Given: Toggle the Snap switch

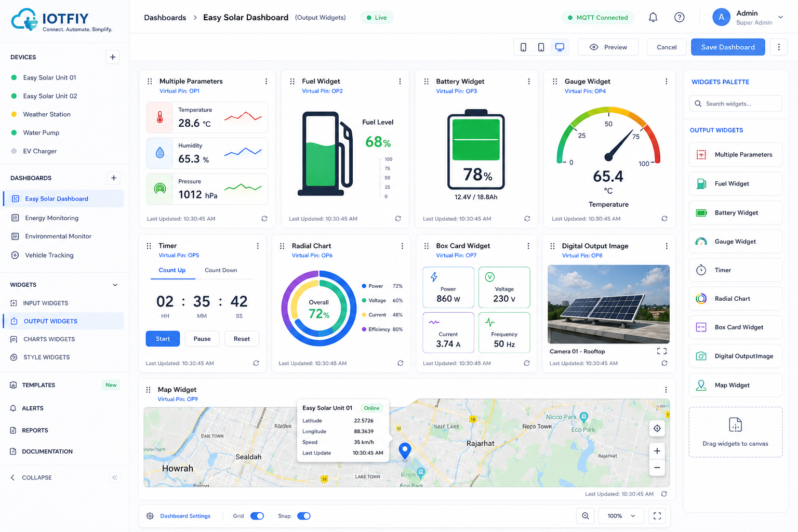Looking at the screenshot, I should coord(304,516).
